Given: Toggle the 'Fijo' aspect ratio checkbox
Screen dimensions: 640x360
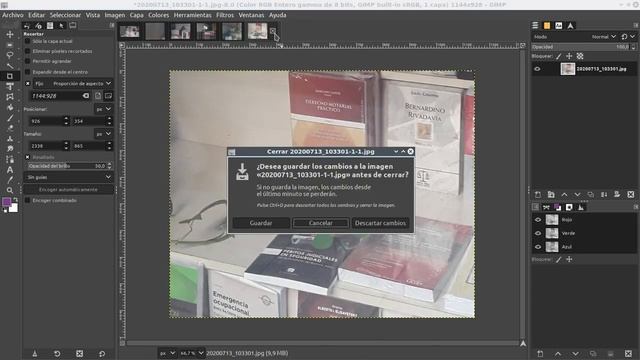Looking at the screenshot, I should click(28, 83).
